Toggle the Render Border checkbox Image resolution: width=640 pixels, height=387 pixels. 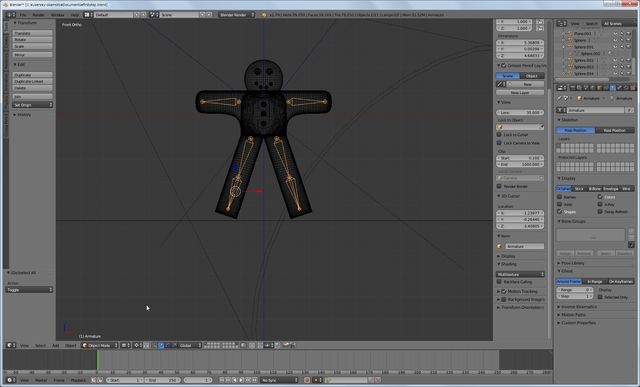(x=499, y=186)
